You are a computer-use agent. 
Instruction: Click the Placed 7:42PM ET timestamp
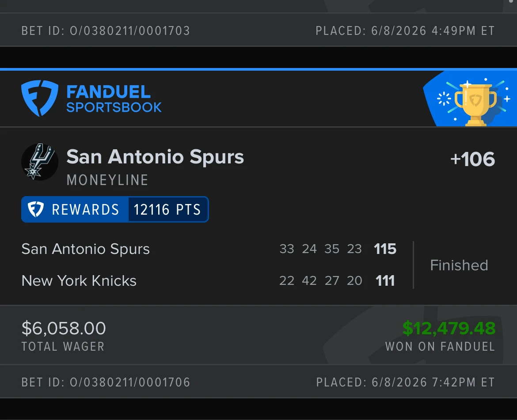(x=406, y=382)
